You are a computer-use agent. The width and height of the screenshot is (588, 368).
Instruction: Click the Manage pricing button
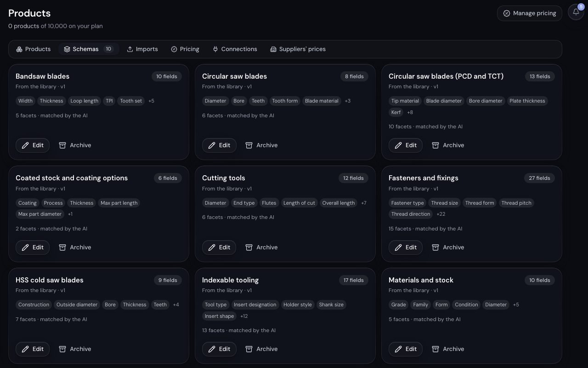point(530,13)
